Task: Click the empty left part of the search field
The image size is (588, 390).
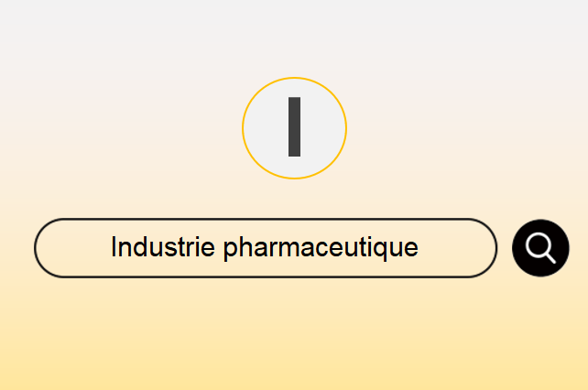Action: tap(73, 248)
